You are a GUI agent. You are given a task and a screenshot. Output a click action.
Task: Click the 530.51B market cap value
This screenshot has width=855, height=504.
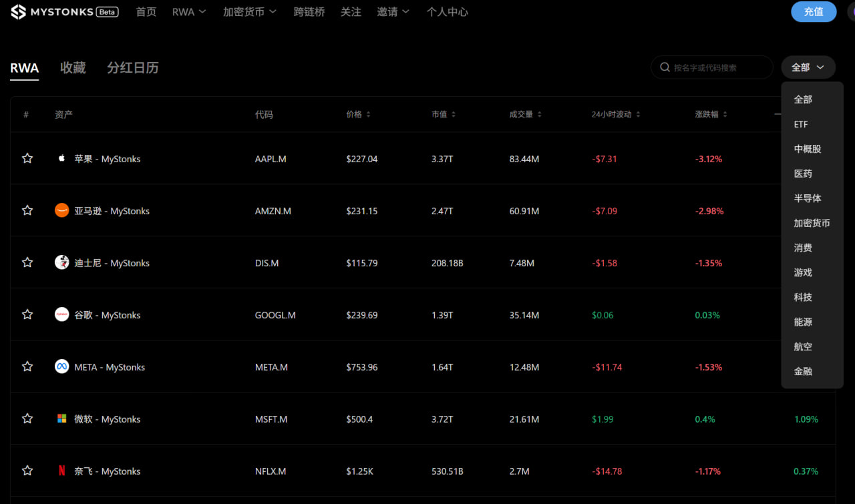click(448, 471)
